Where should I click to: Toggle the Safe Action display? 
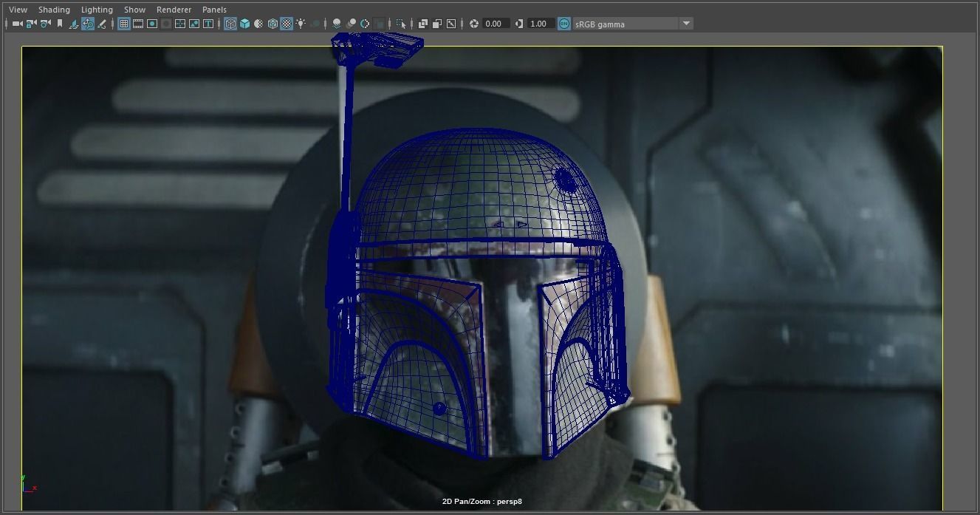coord(194,24)
